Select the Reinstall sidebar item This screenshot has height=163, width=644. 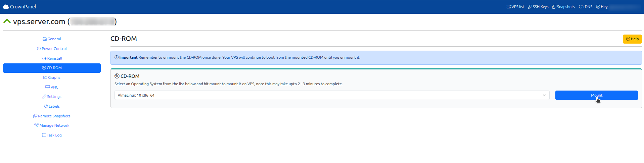pyautogui.click(x=52, y=58)
